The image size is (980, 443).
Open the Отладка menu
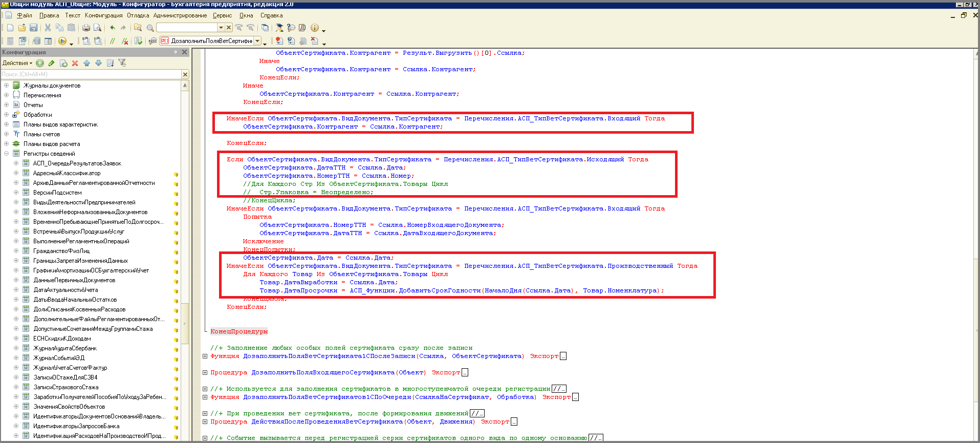pyautogui.click(x=138, y=15)
